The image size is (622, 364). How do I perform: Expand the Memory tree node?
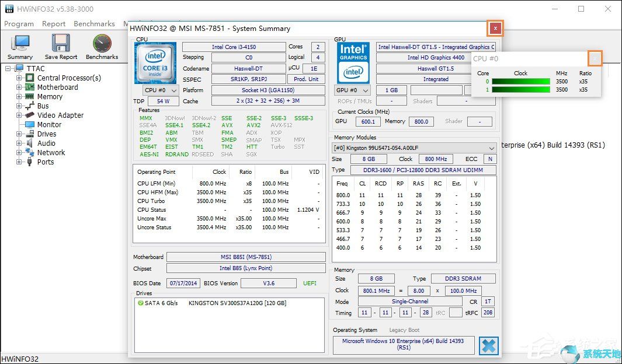(x=19, y=97)
